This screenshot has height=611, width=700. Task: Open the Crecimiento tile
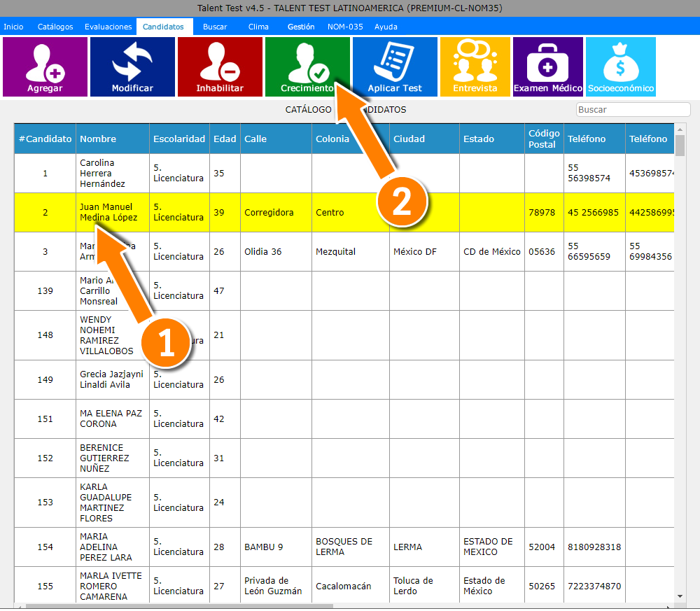coord(307,66)
